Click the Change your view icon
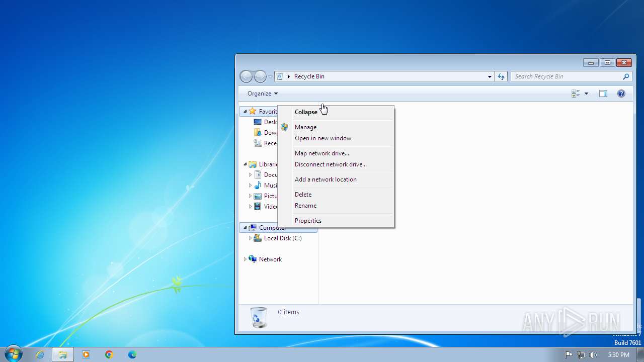644x362 pixels. point(576,94)
